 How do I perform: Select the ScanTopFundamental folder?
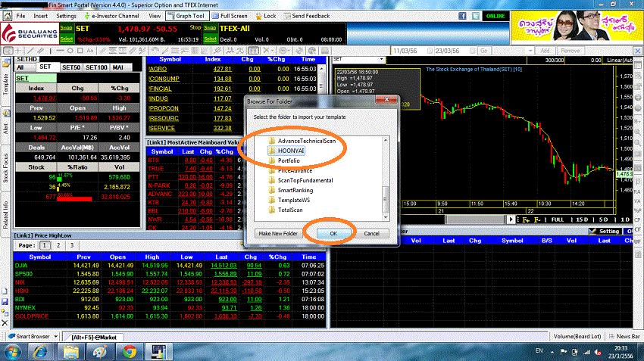click(x=301, y=180)
